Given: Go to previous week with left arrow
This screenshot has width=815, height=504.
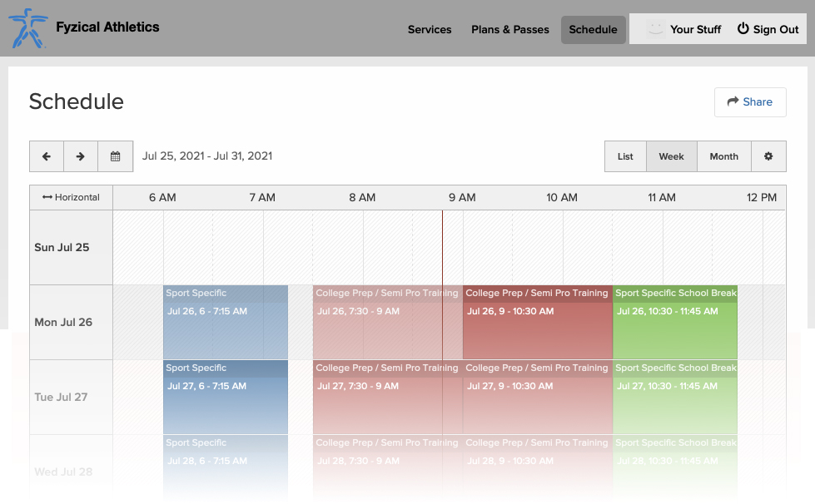Looking at the screenshot, I should pos(47,156).
